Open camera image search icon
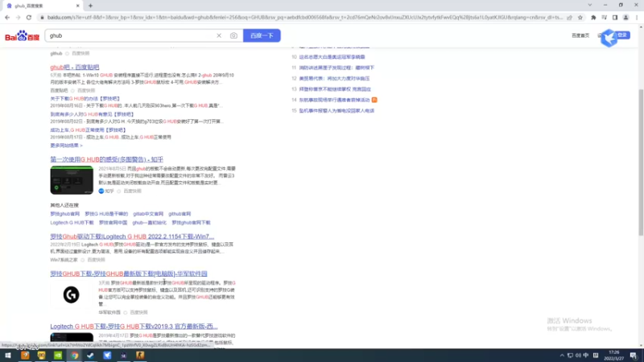644x362 pixels. coord(233,35)
